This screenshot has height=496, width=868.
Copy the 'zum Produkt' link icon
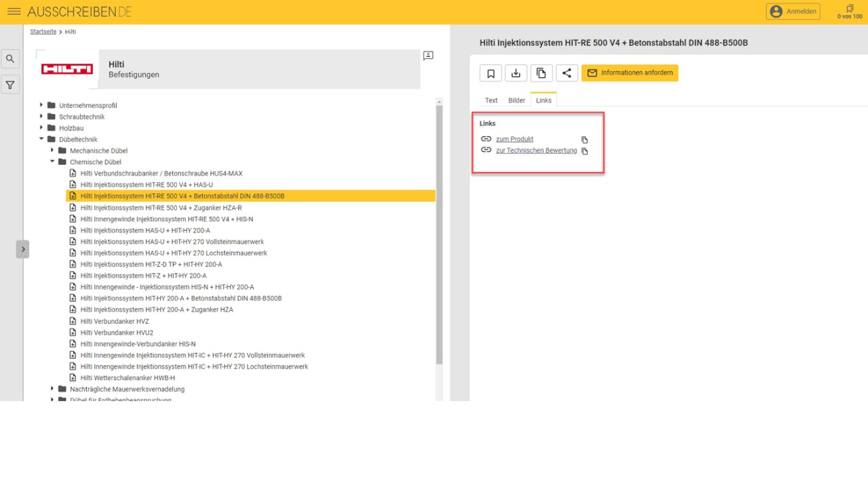[x=585, y=140]
